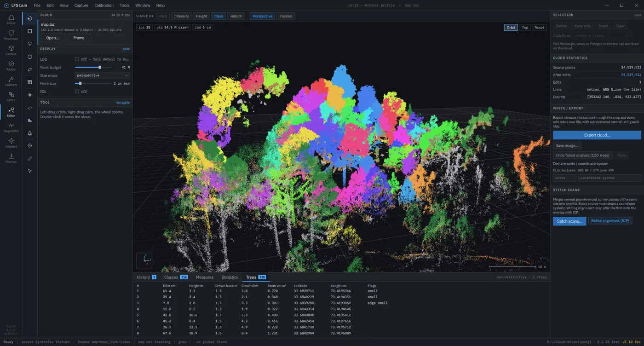Viewport: 644px width, 346px height.
Task: Select the ruler measure tool
Action: 30,158
